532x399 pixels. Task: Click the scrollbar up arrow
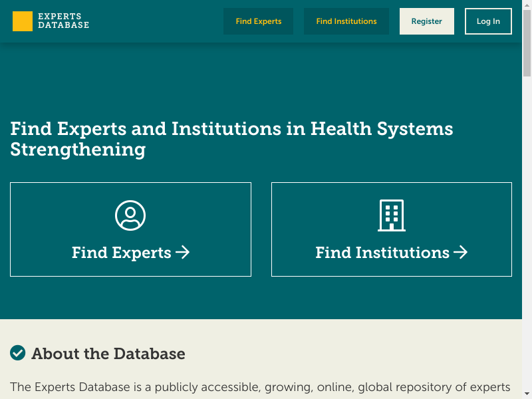(x=527, y=4)
